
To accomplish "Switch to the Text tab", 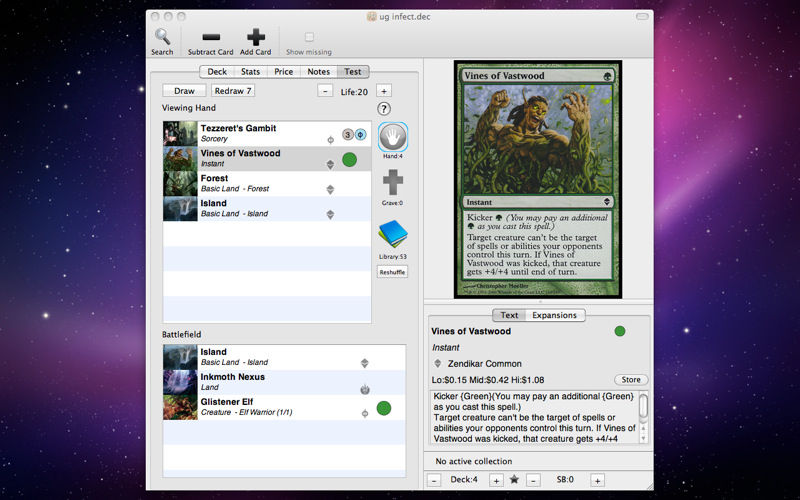I will point(509,315).
